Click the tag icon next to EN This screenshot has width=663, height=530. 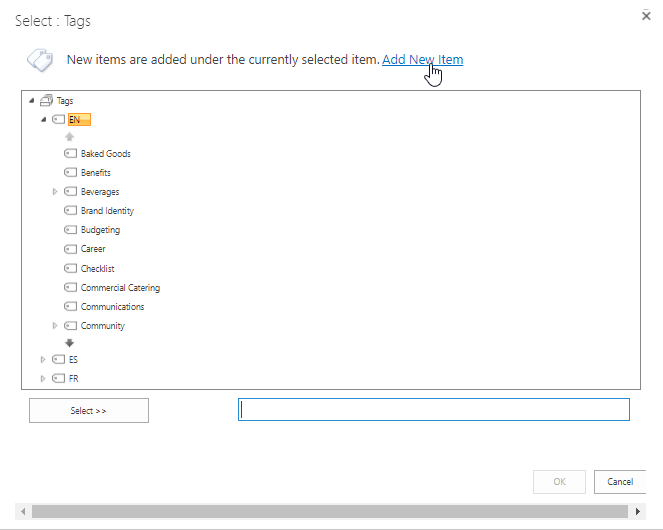click(58, 120)
